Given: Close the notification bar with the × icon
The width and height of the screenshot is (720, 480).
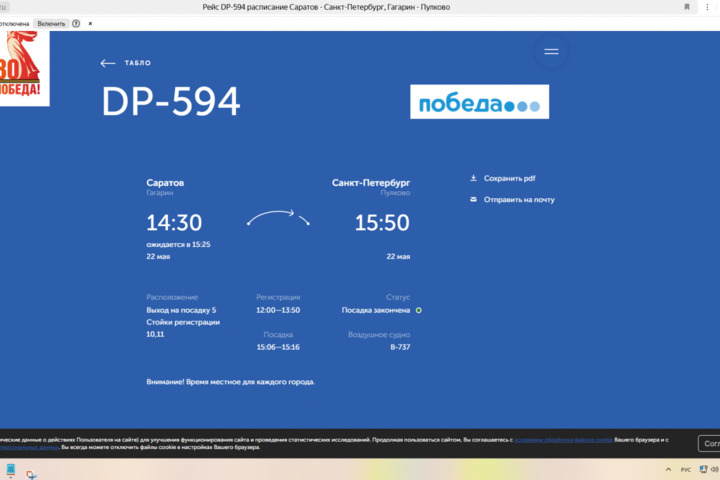Looking at the screenshot, I should 90,23.
